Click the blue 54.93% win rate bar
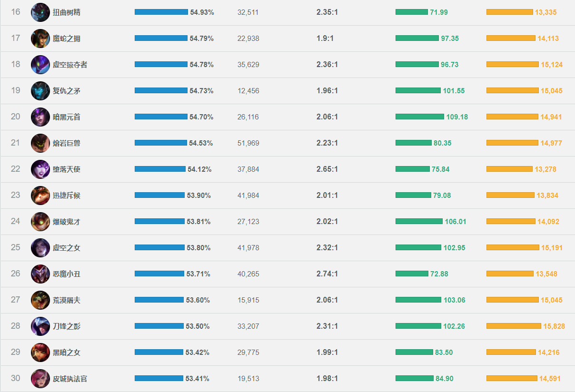 coord(161,12)
